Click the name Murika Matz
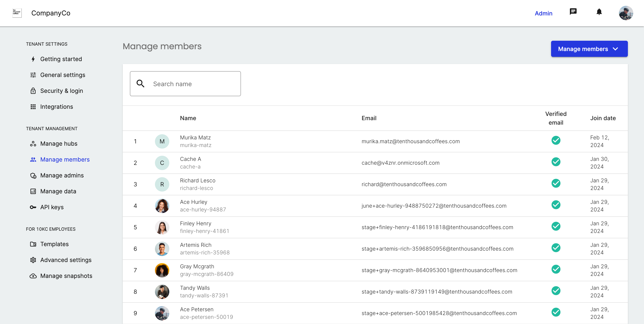This screenshot has height=324, width=644. point(195,137)
